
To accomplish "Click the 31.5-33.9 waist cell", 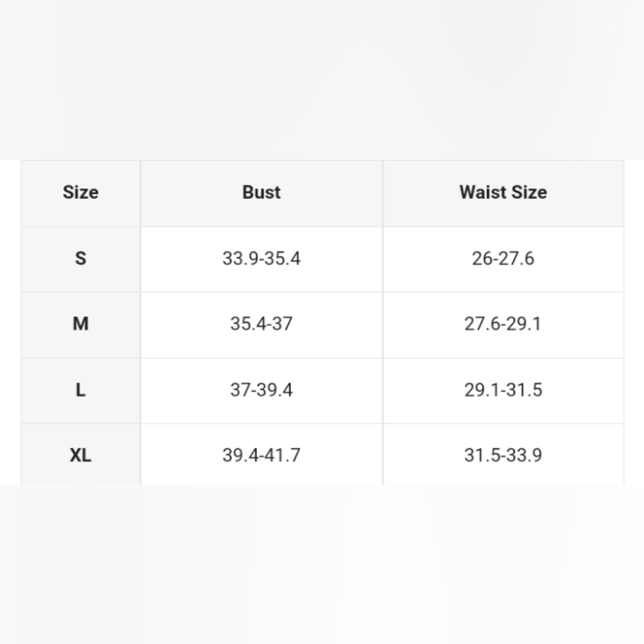I will [503, 455].
